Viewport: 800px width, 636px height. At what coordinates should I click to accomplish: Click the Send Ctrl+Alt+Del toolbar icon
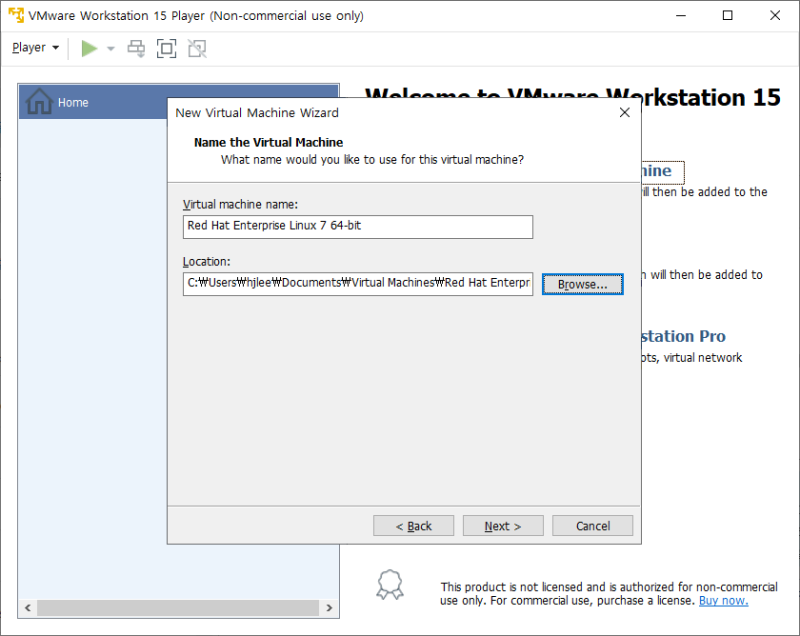tap(136, 47)
